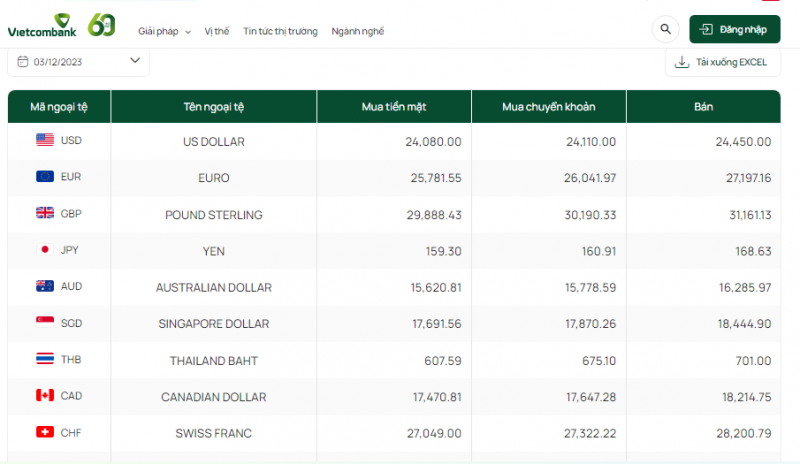Screen dimensions: 800x464
Task: Open the search magnifier icon
Action: 665,30
